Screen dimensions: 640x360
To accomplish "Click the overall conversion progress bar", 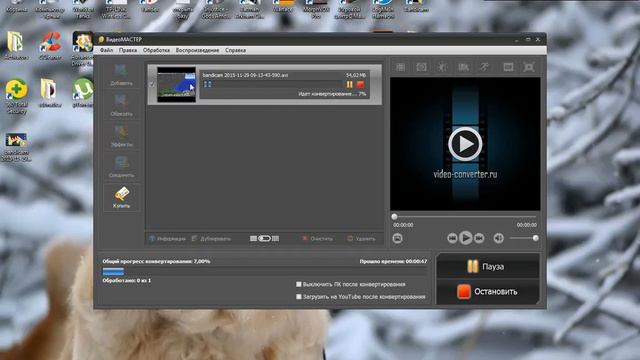I will [265, 271].
